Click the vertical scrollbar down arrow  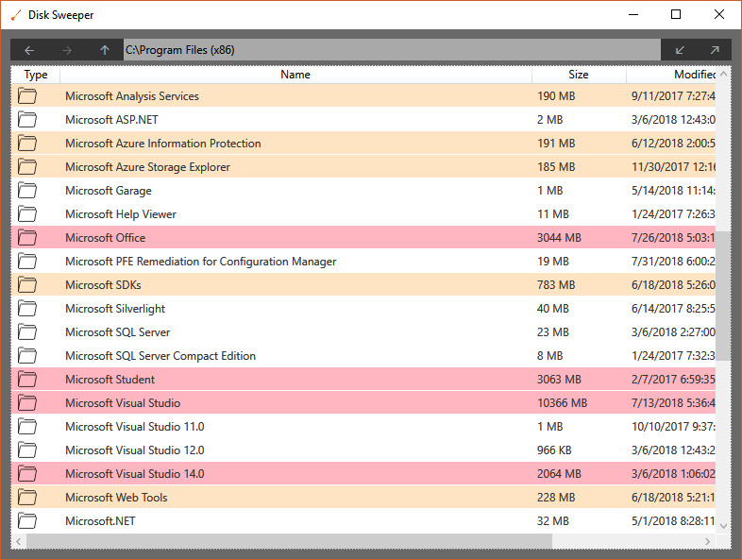point(723,526)
